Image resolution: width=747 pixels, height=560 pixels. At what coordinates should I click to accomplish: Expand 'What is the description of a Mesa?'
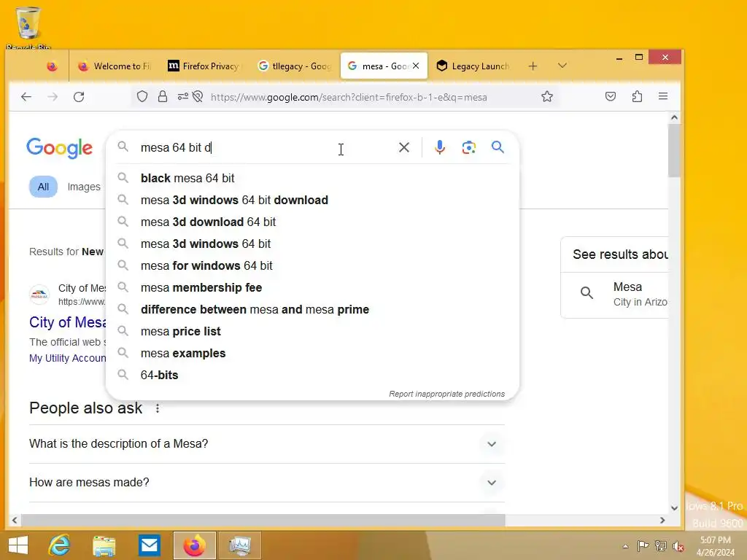267,444
